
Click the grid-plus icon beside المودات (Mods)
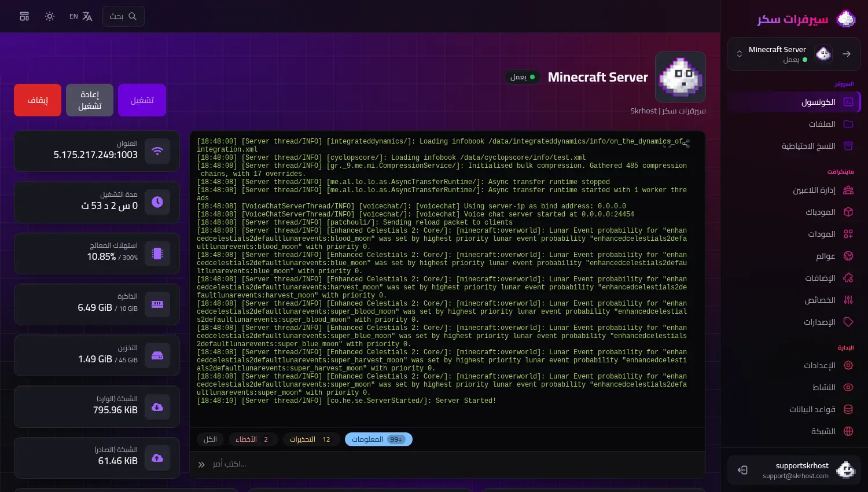pos(848,234)
